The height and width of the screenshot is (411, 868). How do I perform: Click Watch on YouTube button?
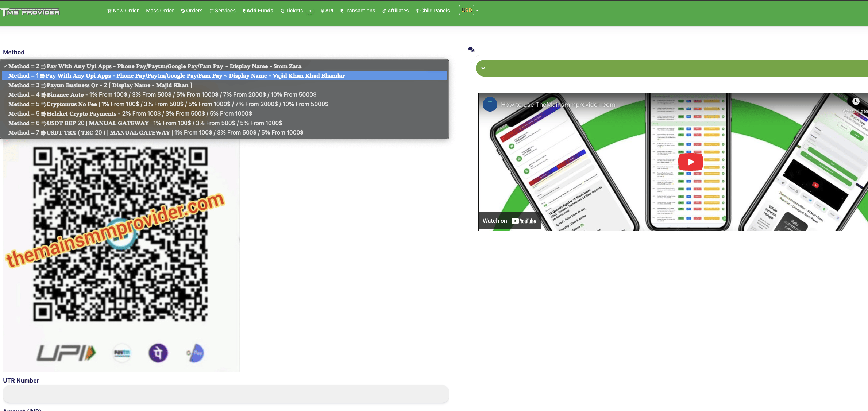[x=509, y=221]
